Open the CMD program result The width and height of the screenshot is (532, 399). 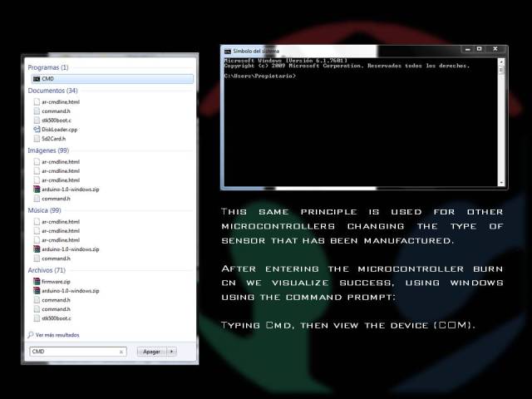pyautogui.click(x=113, y=79)
